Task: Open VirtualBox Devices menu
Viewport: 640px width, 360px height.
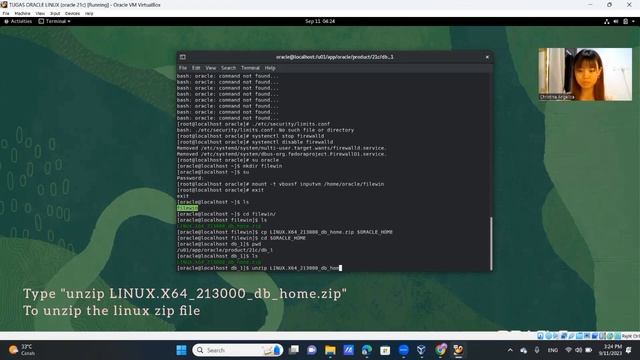Action: 72,13
